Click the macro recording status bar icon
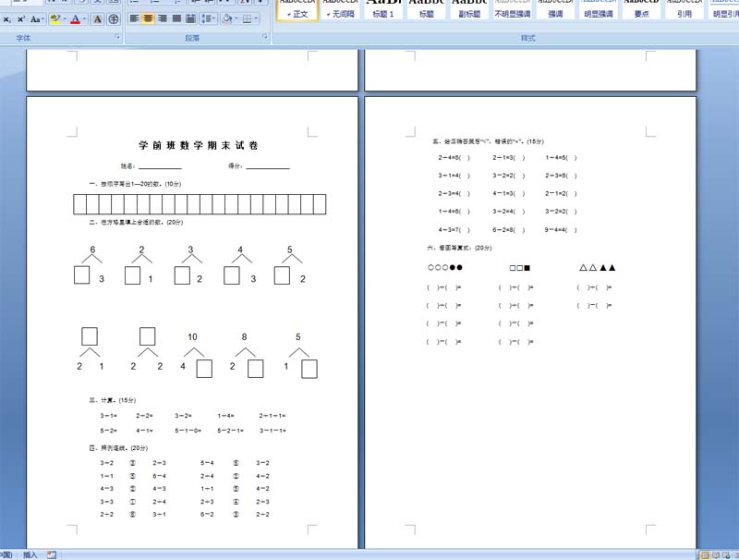The height and width of the screenshot is (560, 739). pos(52,554)
